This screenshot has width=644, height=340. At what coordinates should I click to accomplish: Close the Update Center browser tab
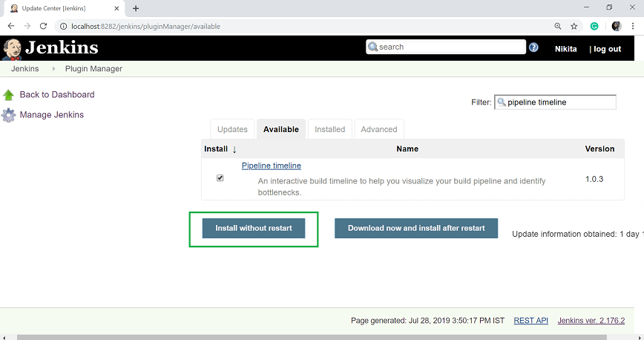[116, 8]
